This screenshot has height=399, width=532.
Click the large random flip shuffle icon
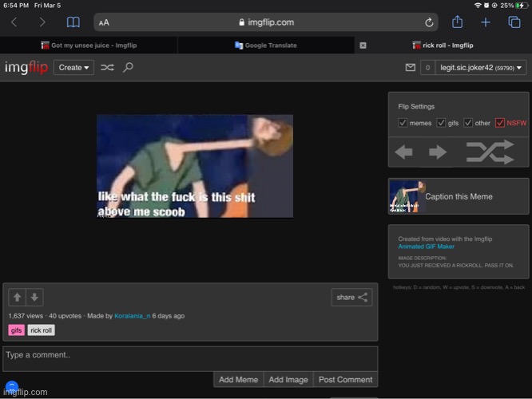click(x=490, y=152)
